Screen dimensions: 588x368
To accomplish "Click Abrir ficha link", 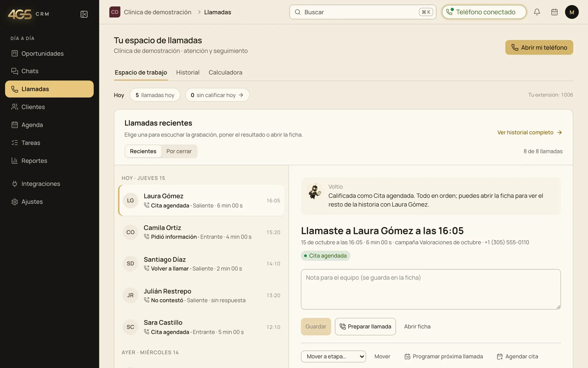I will [417, 327].
